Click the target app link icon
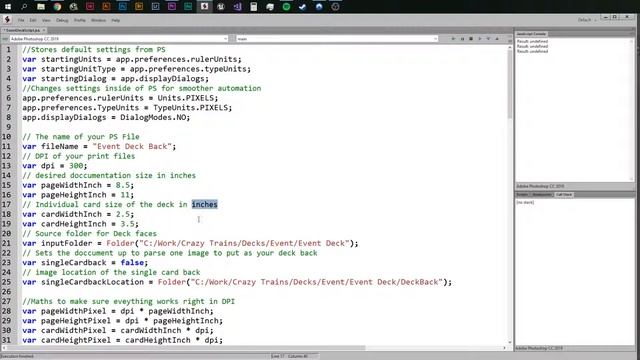This screenshot has height=360, width=640. 5,39
